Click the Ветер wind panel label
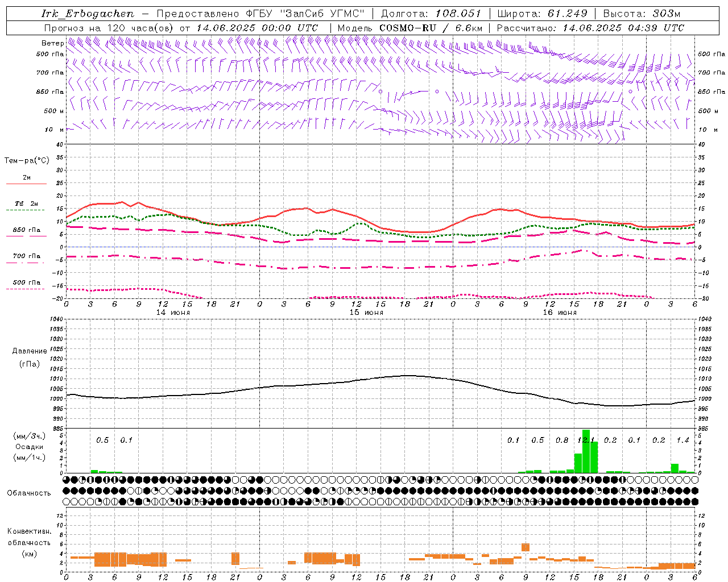Screen dimensions: 728x582 (x=52, y=43)
